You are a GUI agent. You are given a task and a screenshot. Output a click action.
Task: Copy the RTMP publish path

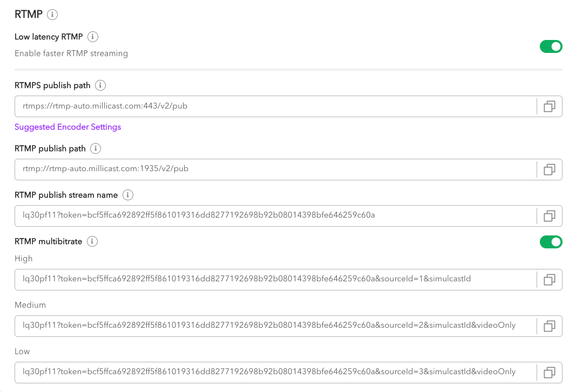[550, 169]
